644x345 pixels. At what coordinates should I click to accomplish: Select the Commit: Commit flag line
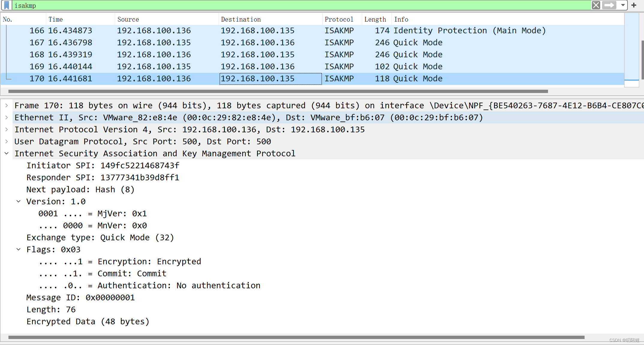pyautogui.click(x=103, y=274)
